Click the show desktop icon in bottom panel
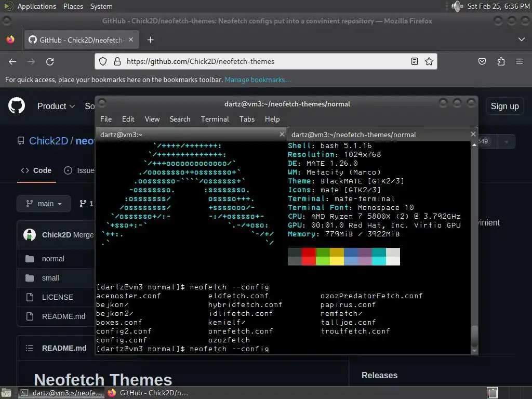This screenshot has height=399, width=532. click(6, 393)
